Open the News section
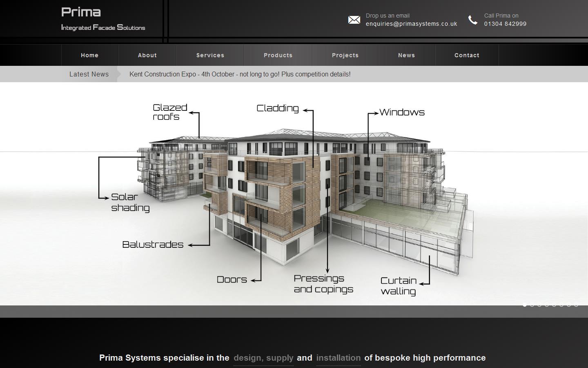This screenshot has width=588, height=368. [x=406, y=55]
